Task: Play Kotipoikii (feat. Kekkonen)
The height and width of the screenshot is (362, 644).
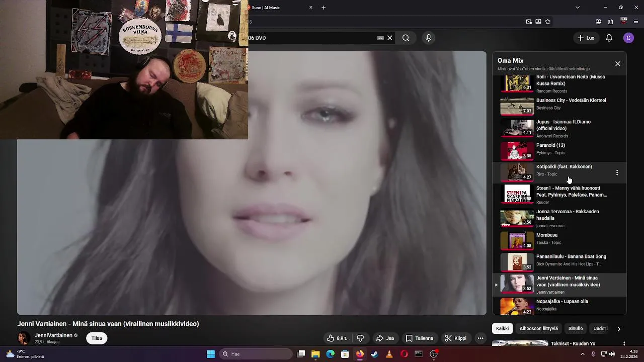Action: point(559,172)
